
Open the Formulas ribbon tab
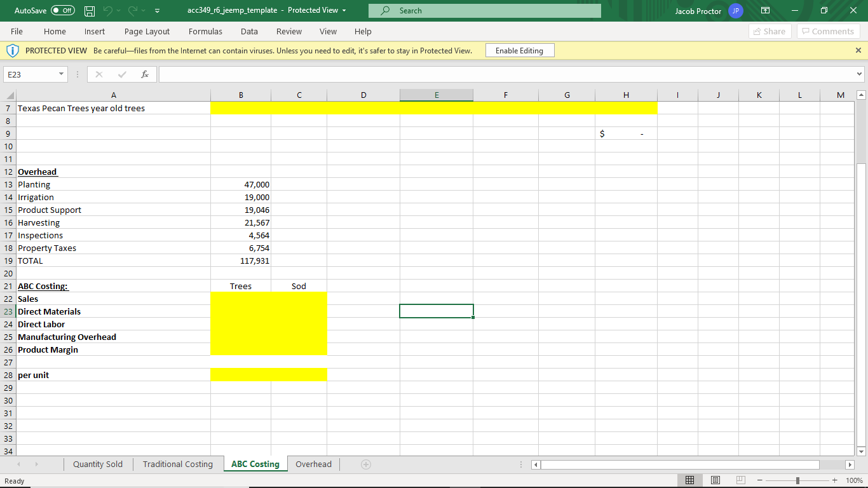205,31
